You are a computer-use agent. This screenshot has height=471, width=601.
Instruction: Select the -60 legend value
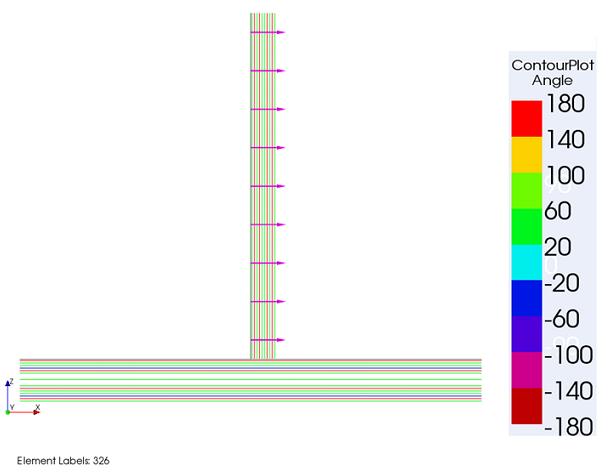[x=562, y=319]
